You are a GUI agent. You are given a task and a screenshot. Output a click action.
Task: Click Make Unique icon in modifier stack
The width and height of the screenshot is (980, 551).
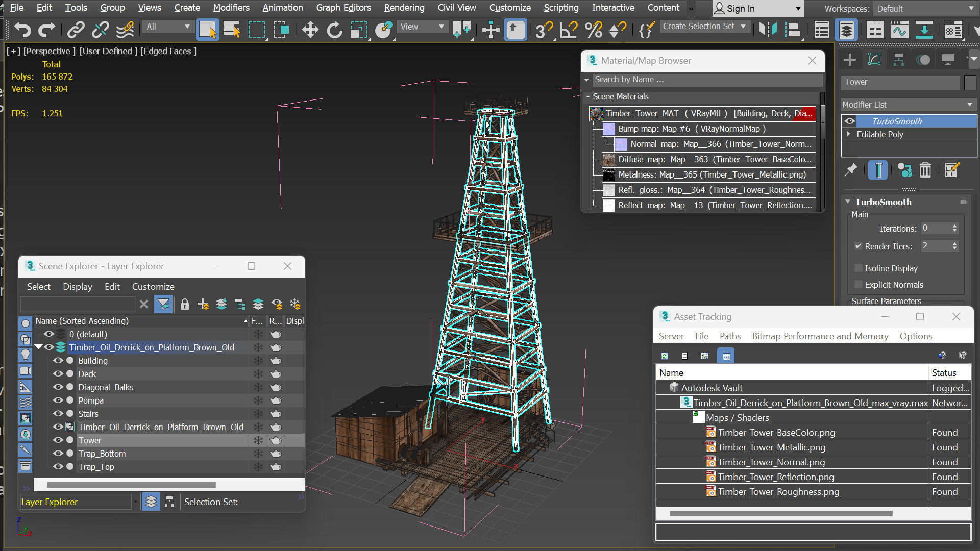[x=904, y=170]
